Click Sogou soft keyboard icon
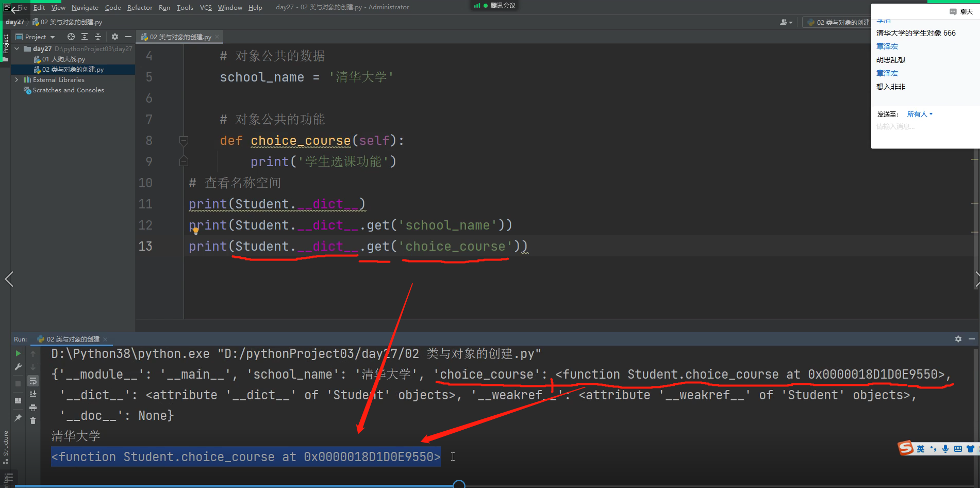980x488 pixels. (x=958, y=449)
